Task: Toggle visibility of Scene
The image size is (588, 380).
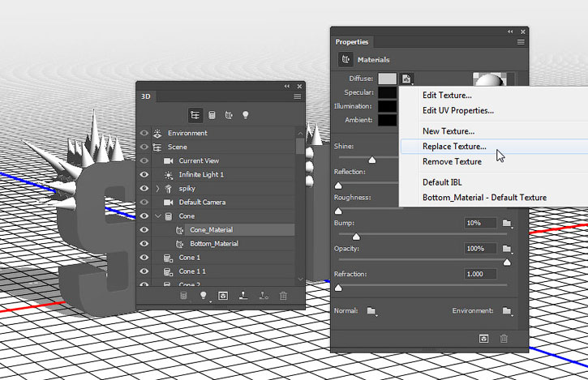Action: 144,147
